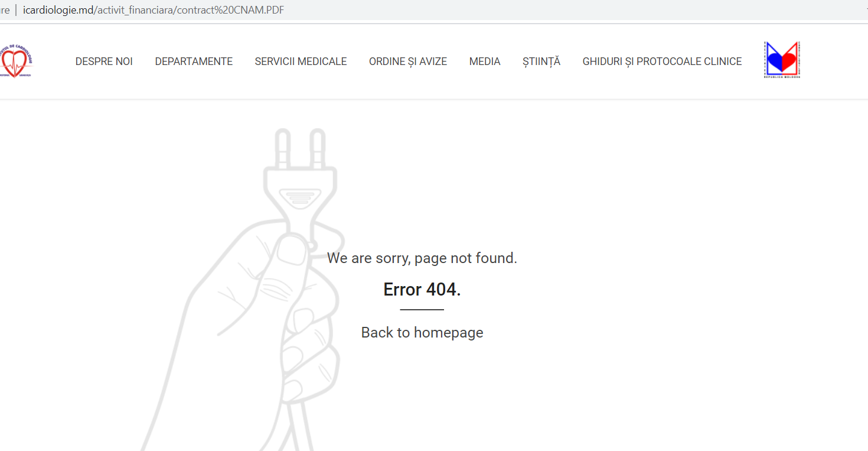Viewport: 868px width, 451px height.
Task: Click the truncated security label before the URL
Action: click(x=5, y=11)
